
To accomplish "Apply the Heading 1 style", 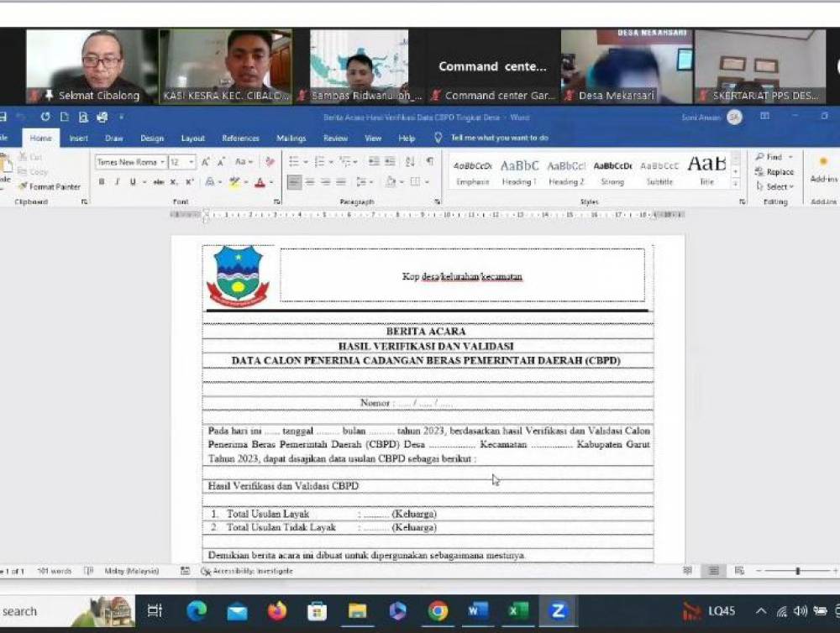I will click(x=519, y=172).
